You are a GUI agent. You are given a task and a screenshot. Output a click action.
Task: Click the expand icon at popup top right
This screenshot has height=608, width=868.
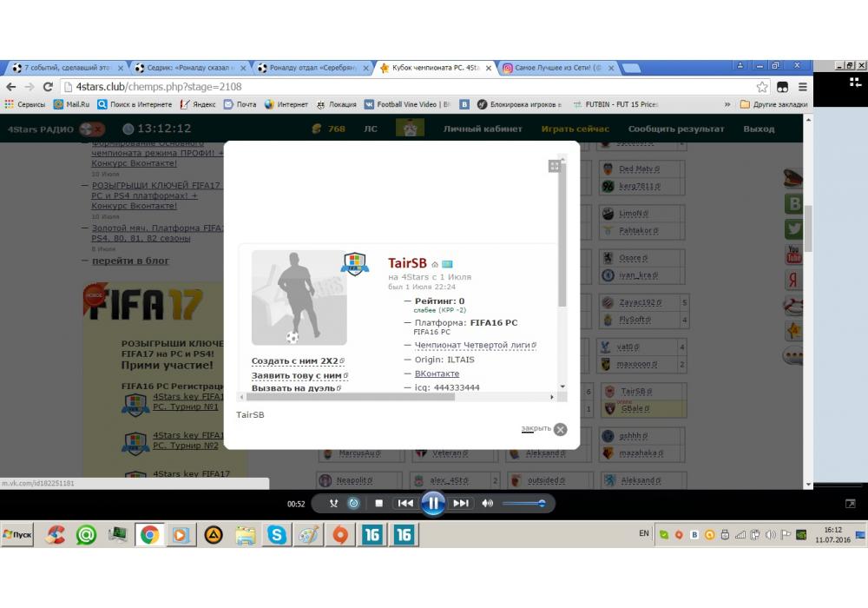554,166
